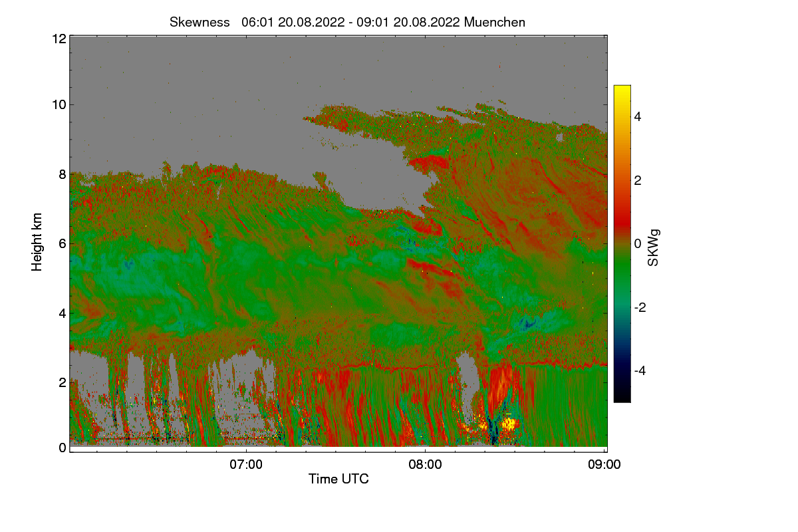Click the height axis label 10
The image size is (798, 532).
coord(59,104)
